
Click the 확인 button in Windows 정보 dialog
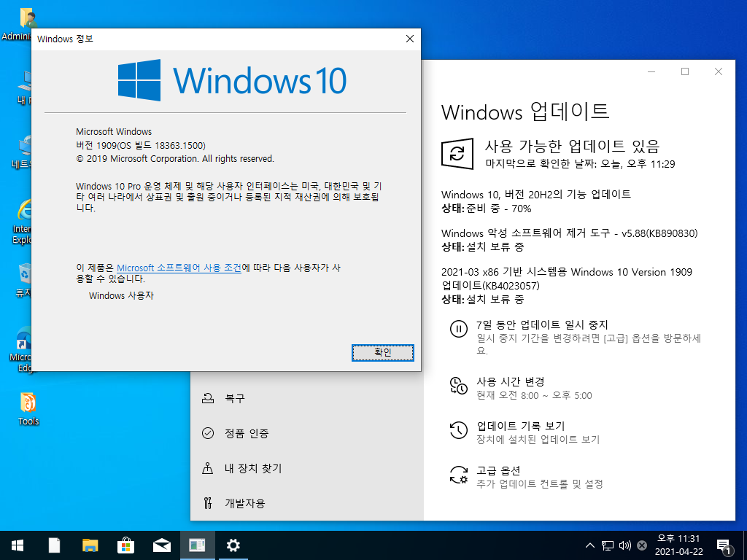point(382,352)
